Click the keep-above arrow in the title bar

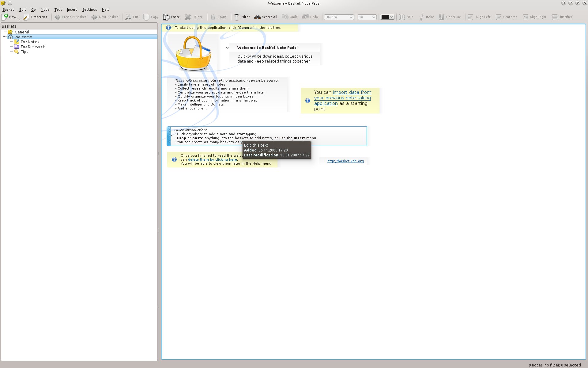(x=563, y=3)
